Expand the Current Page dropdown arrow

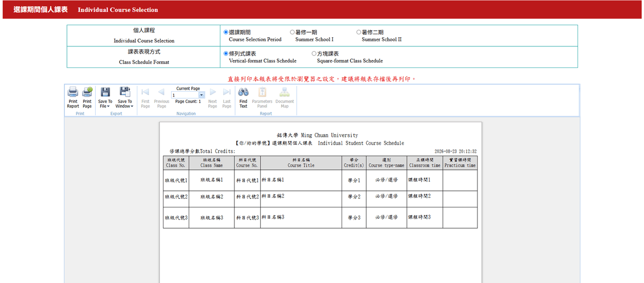point(202,95)
